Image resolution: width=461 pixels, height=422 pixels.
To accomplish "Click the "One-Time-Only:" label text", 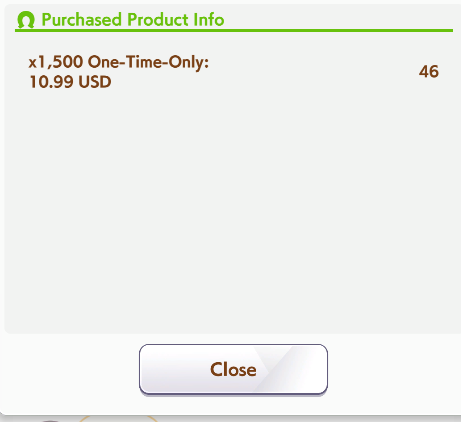I will tap(148, 62).
